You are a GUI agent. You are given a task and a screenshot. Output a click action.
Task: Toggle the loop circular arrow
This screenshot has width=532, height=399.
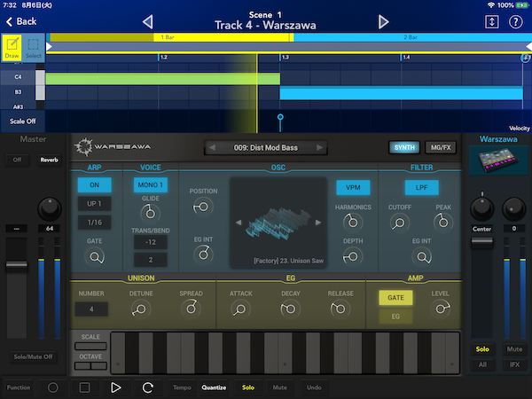pyautogui.click(x=147, y=387)
